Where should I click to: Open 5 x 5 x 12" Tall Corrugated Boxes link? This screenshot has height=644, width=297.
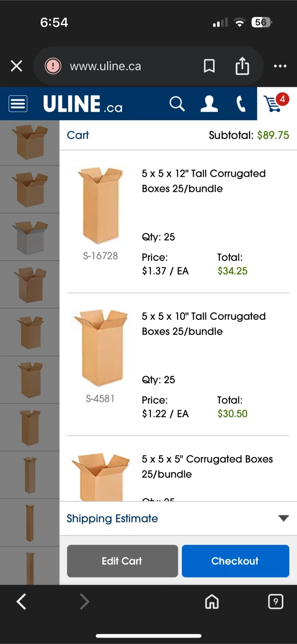[204, 181]
